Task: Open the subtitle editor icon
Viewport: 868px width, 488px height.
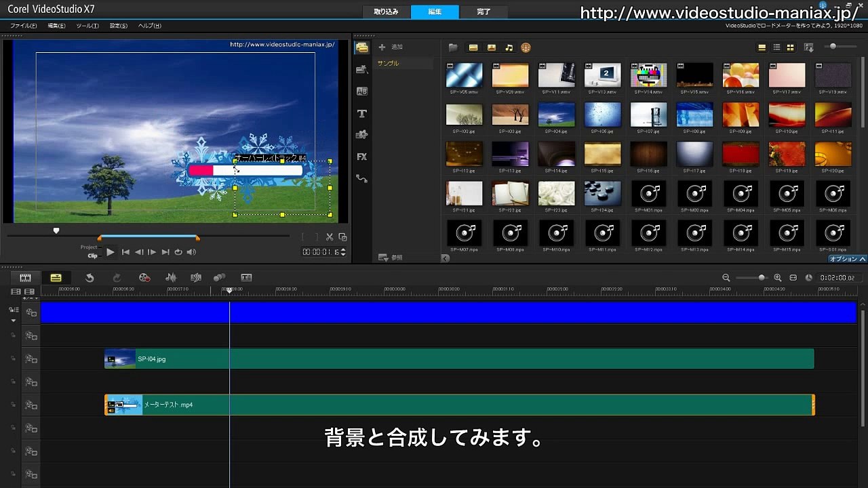Action: click(246, 278)
